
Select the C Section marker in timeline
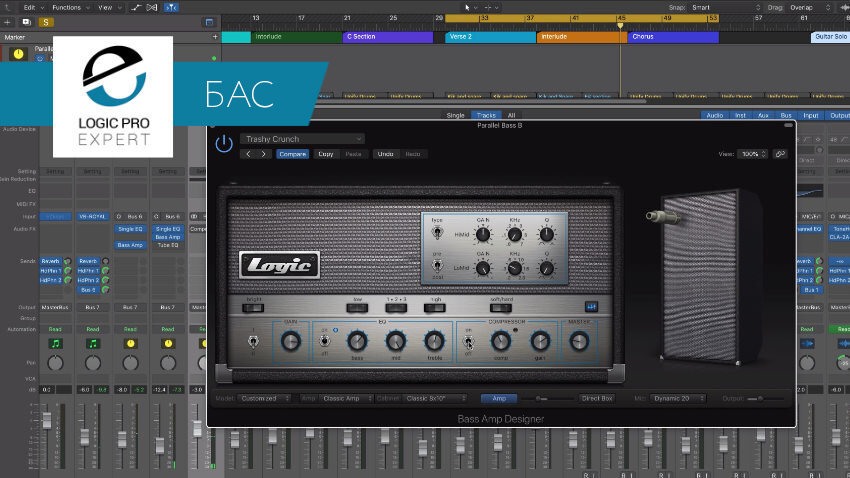[x=388, y=37]
